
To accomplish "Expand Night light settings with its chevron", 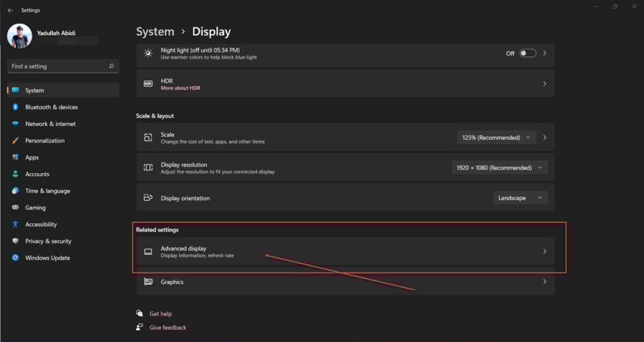I will (x=545, y=53).
